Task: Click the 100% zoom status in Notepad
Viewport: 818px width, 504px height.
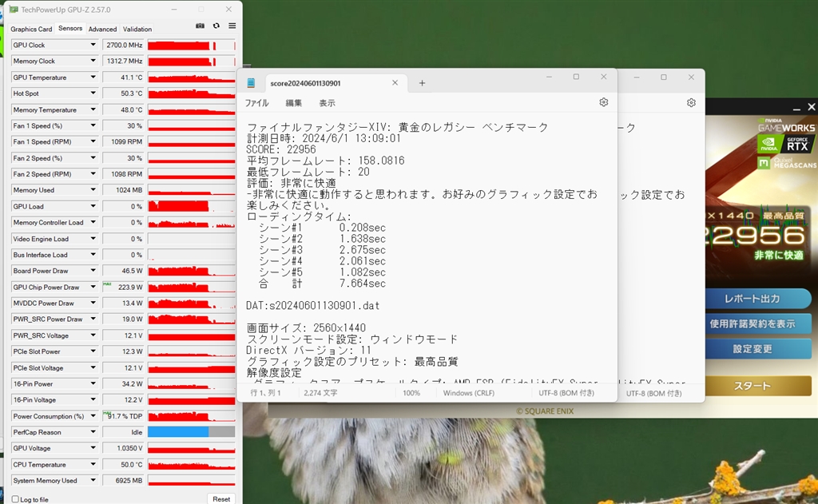Action: (411, 393)
